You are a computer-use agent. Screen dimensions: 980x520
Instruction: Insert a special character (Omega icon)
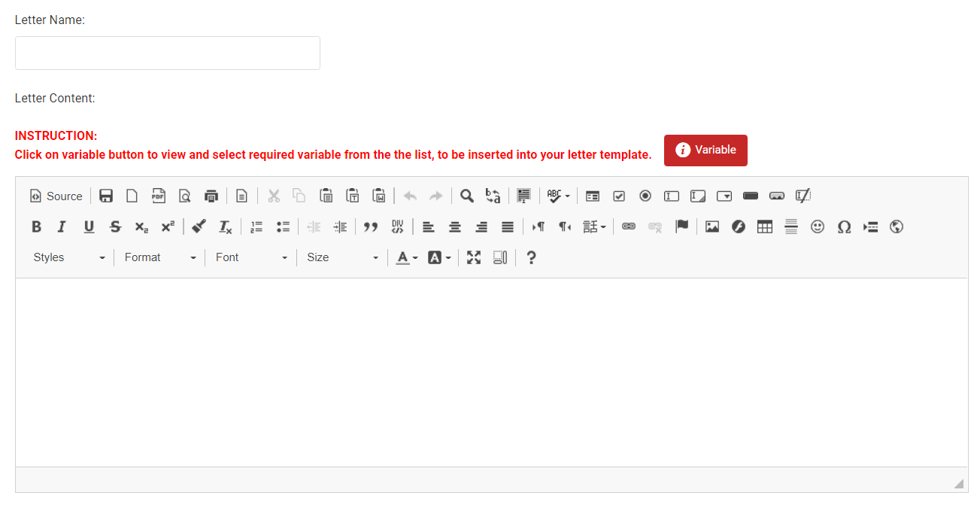(844, 227)
